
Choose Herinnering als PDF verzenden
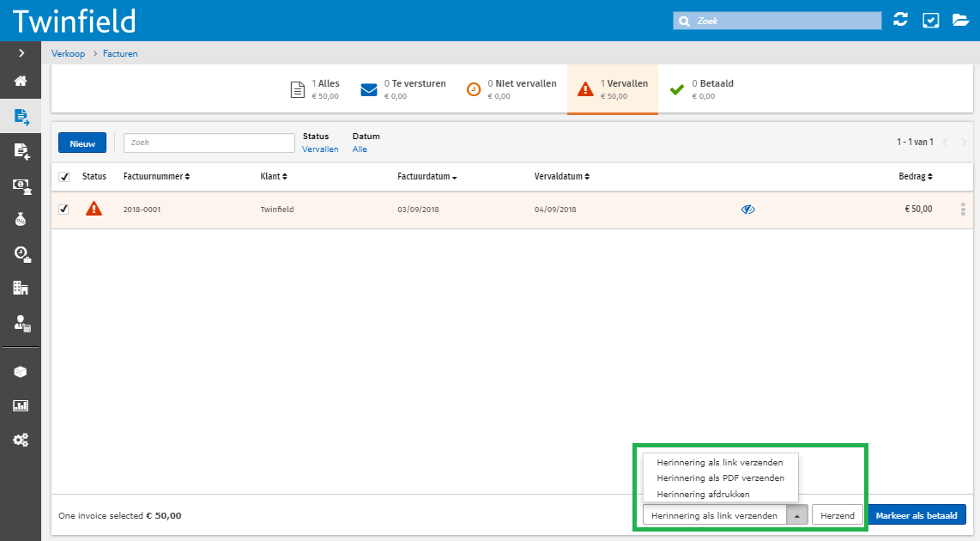tap(720, 478)
